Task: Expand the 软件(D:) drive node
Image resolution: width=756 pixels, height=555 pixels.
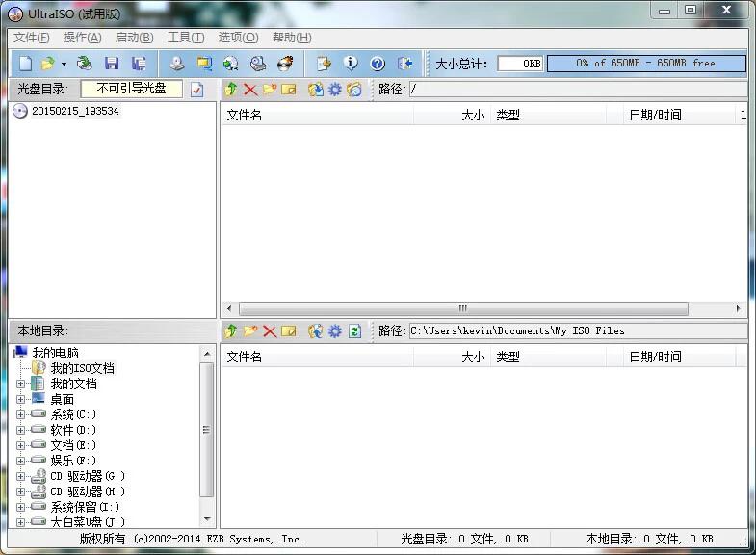Action: coord(20,430)
